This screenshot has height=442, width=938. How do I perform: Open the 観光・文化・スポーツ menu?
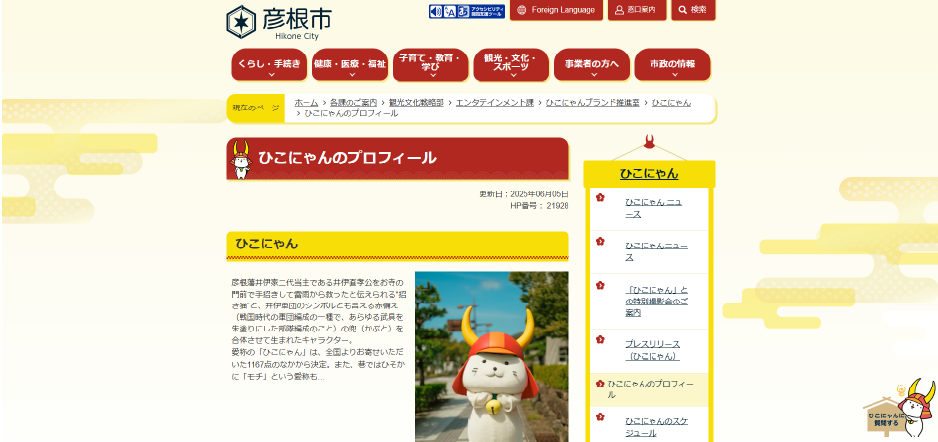coord(510,65)
